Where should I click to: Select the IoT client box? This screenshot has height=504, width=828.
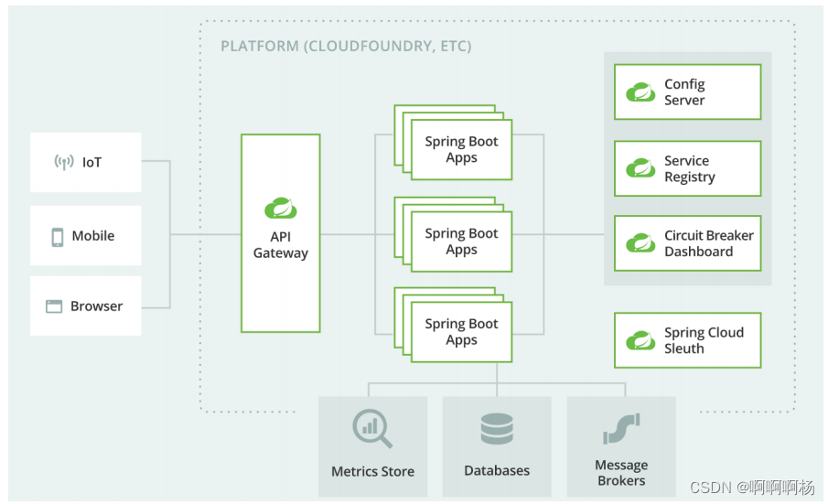(86, 162)
